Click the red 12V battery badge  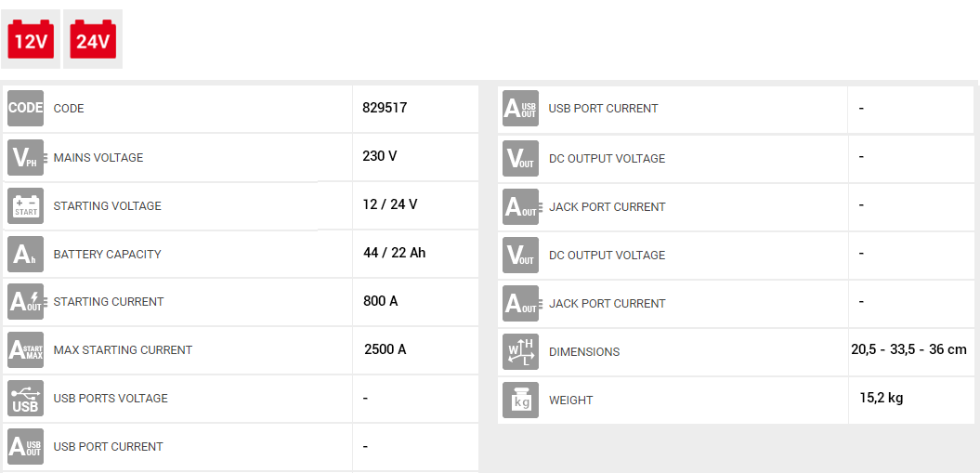(31, 39)
